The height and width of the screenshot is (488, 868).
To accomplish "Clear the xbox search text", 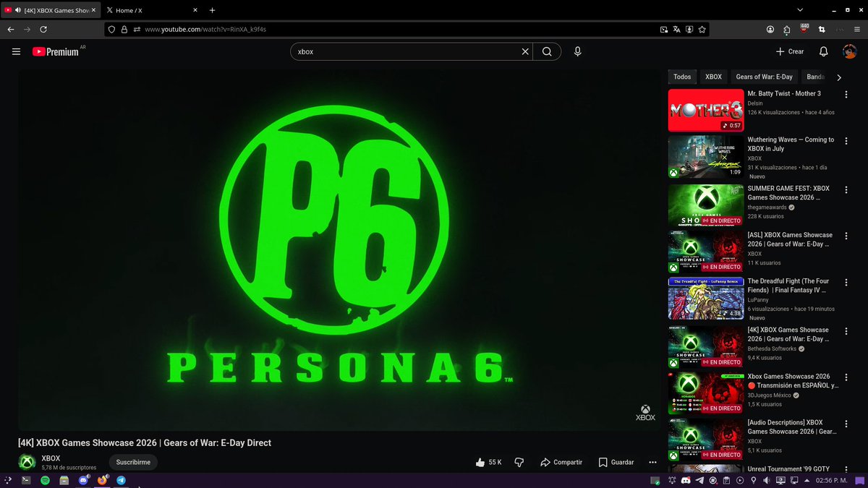I will pyautogui.click(x=526, y=51).
